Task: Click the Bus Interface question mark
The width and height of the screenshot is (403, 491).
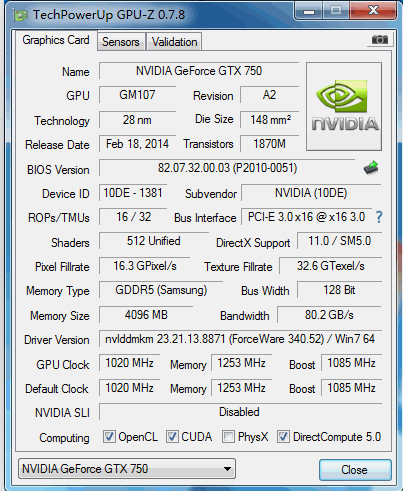Action: coord(379,217)
